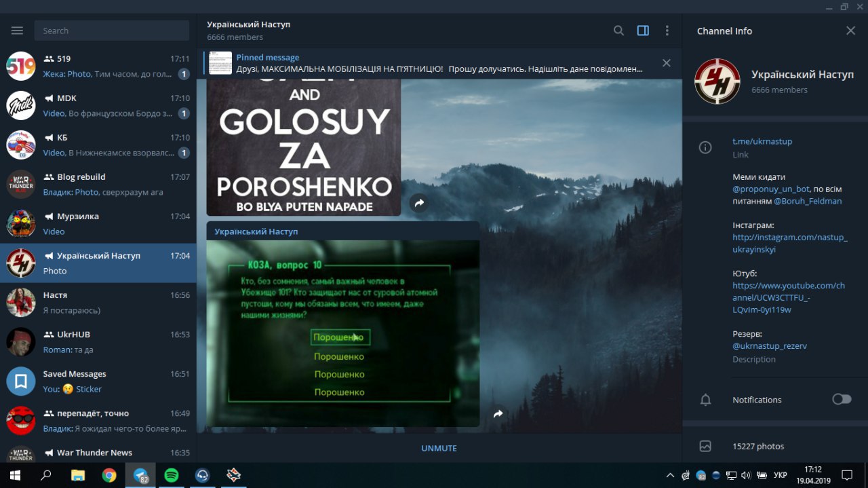The image size is (868, 488).
Task: Click the UkrHUB group avatar
Action: (x=21, y=342)
